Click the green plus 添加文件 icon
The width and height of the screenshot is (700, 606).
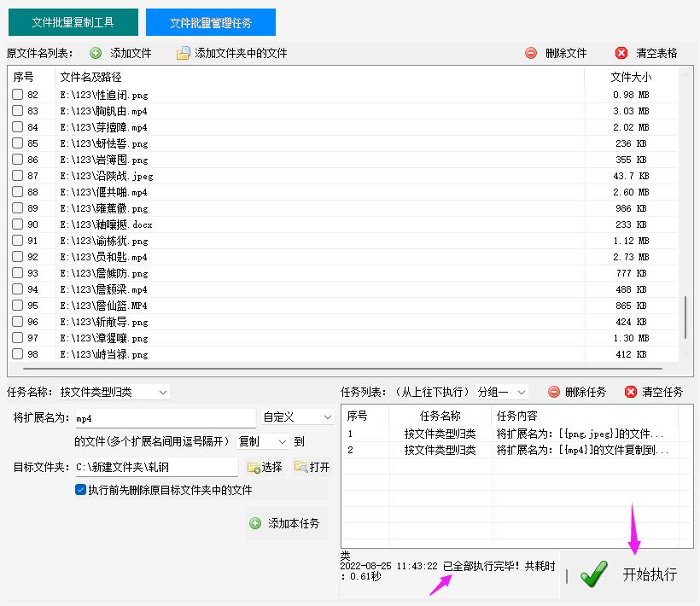(x=94, y=53)
